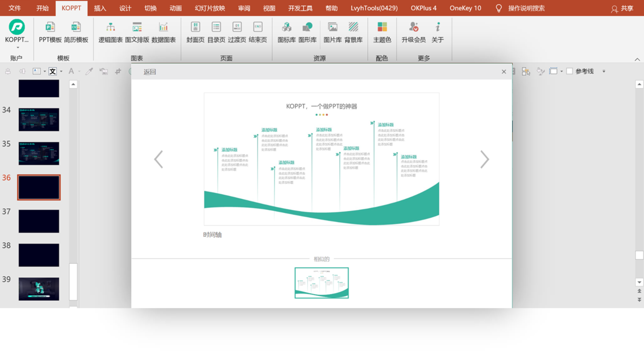Click the large A font icon
The image size is (644, 361).
point(72,71)
